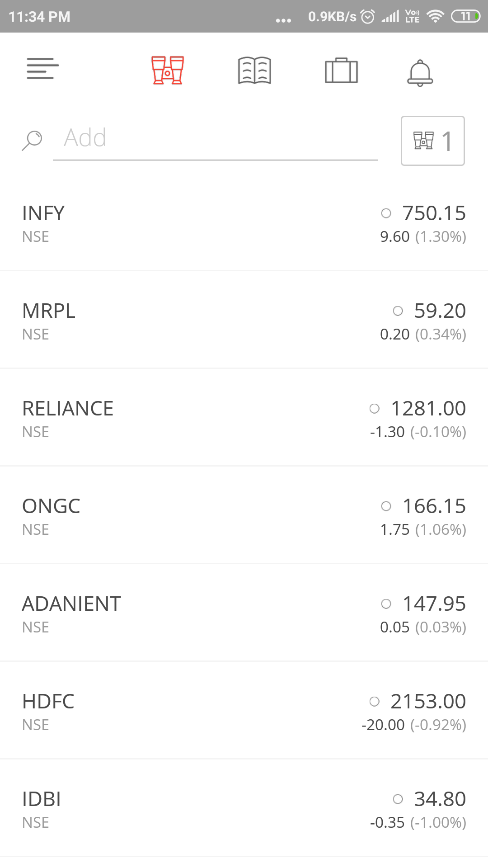Tap the MRPL price 59.20

pyautogui.click(x=440, y=311)
